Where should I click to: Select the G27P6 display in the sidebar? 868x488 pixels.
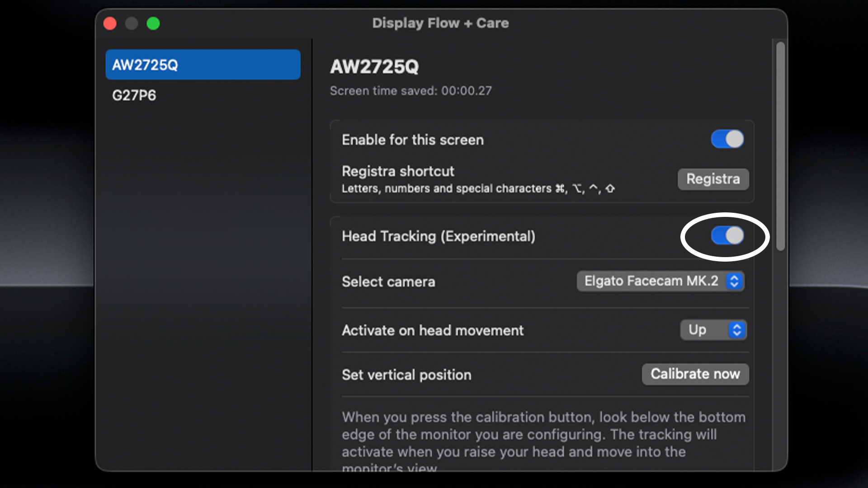133,95
